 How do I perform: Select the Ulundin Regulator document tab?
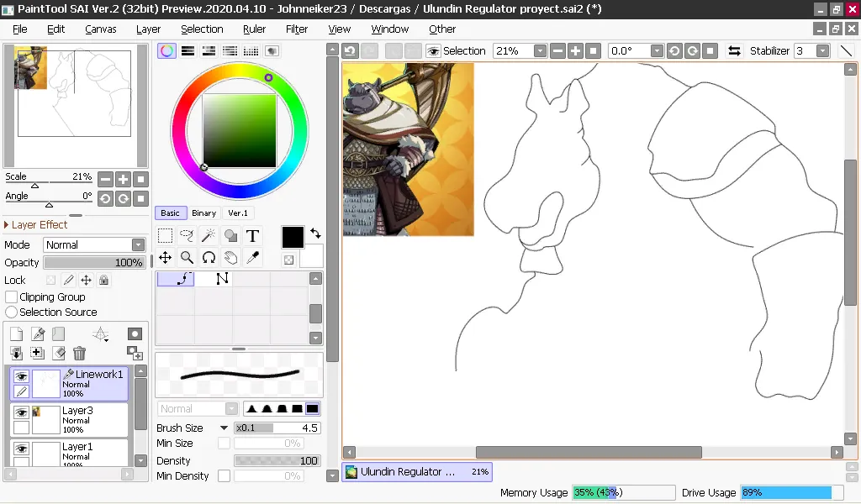tap(417, 472)
